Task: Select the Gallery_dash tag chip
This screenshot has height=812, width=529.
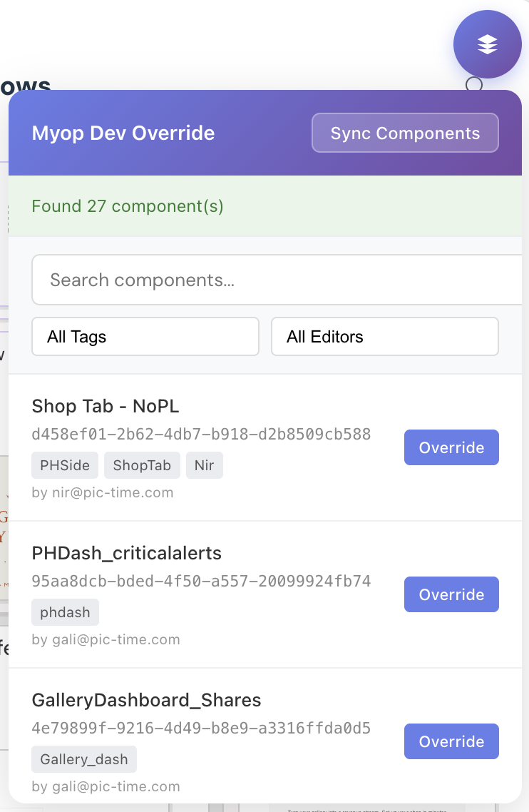Action: point(83,758)
